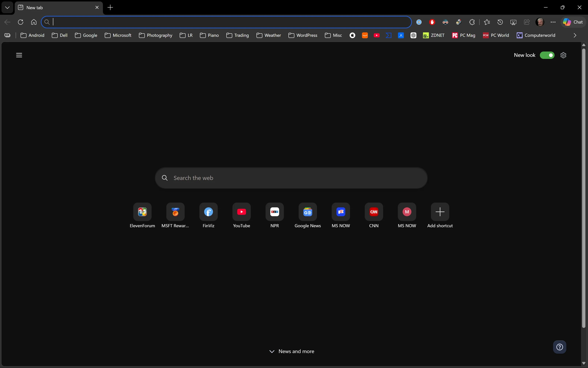Open the hamburger menu on the page

[x=19, y=55]
